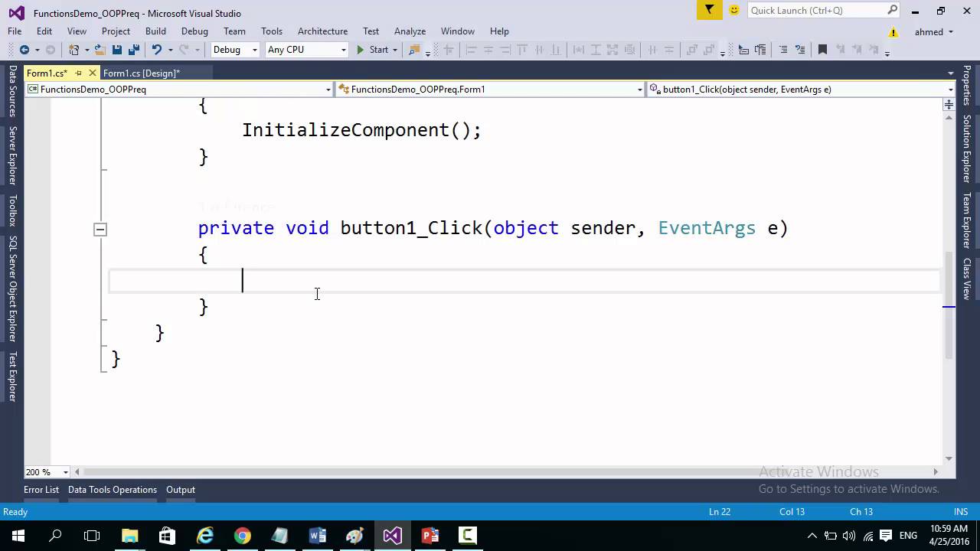
Task: Open the Team Explorer side panel
Action: (967, 221)
